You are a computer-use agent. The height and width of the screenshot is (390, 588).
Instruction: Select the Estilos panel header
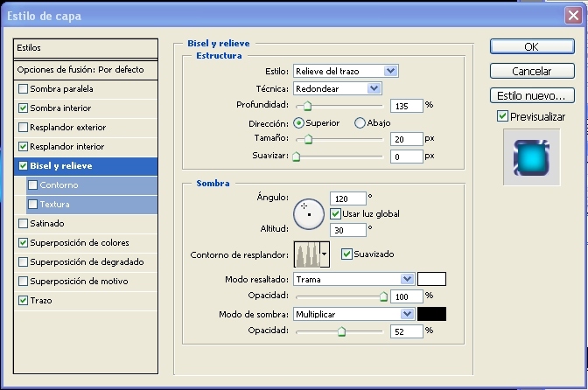pyautogui.click(x=86, y=48)
